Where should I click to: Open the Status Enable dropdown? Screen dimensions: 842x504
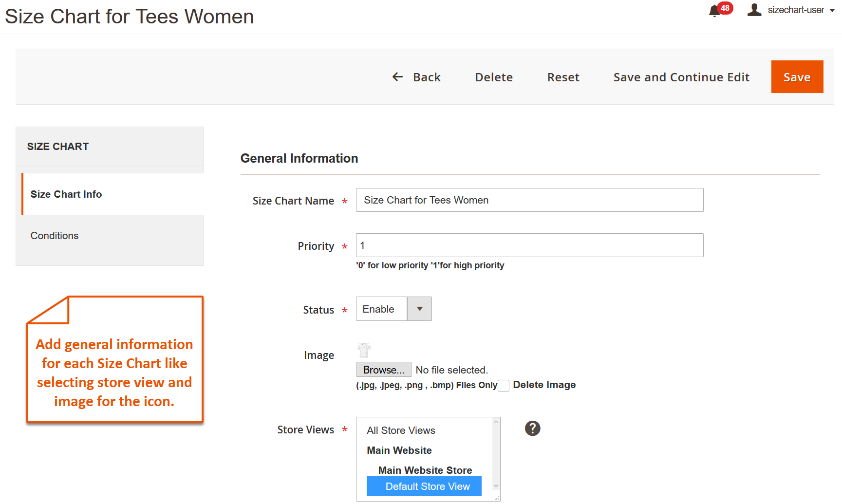(394, 309)
